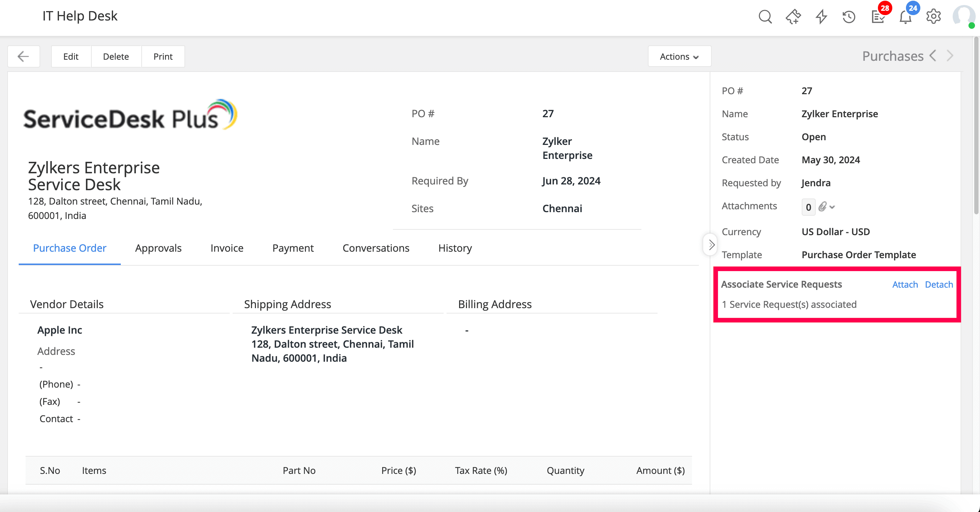Switch to the Approvals tab
The height and width of the screenshot is (512, 980).
point(158,248)
